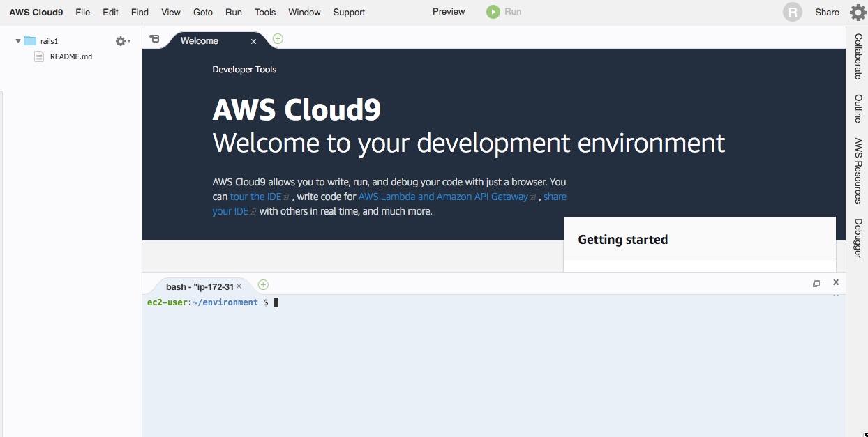Image resolution: width=868 pixels, height=437 pixels.
Task: Close the bash terminal tab
Action: pyautogui.click(x=239, y=286)
